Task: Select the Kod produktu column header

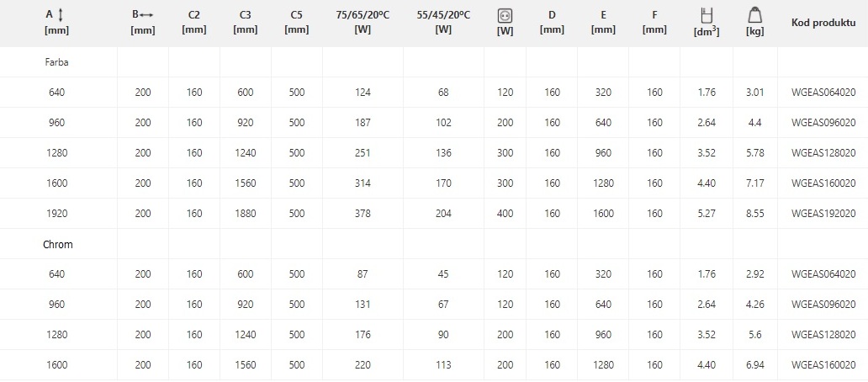Action: [x=823, y=23]
